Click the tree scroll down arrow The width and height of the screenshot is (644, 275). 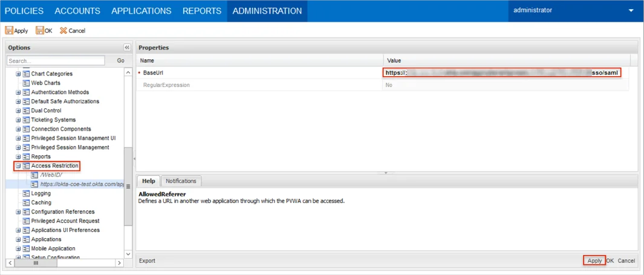coord(128,254)
